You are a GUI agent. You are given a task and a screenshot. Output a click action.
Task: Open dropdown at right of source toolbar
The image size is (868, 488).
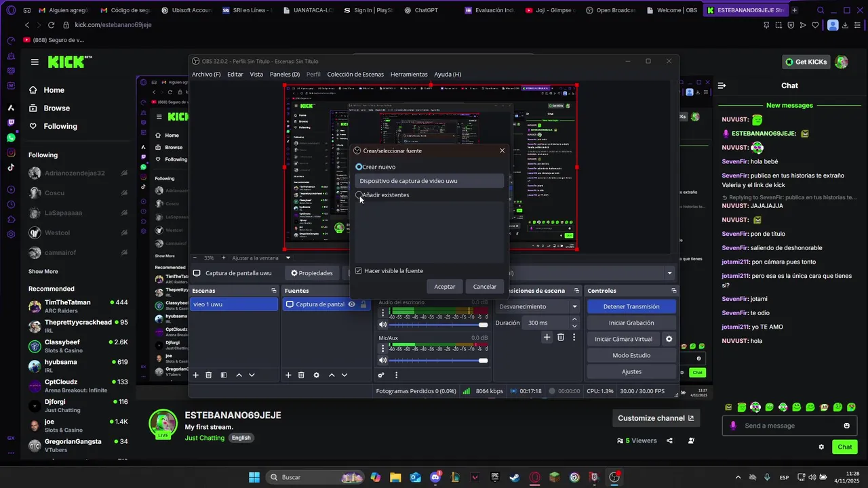click(669, 273)
